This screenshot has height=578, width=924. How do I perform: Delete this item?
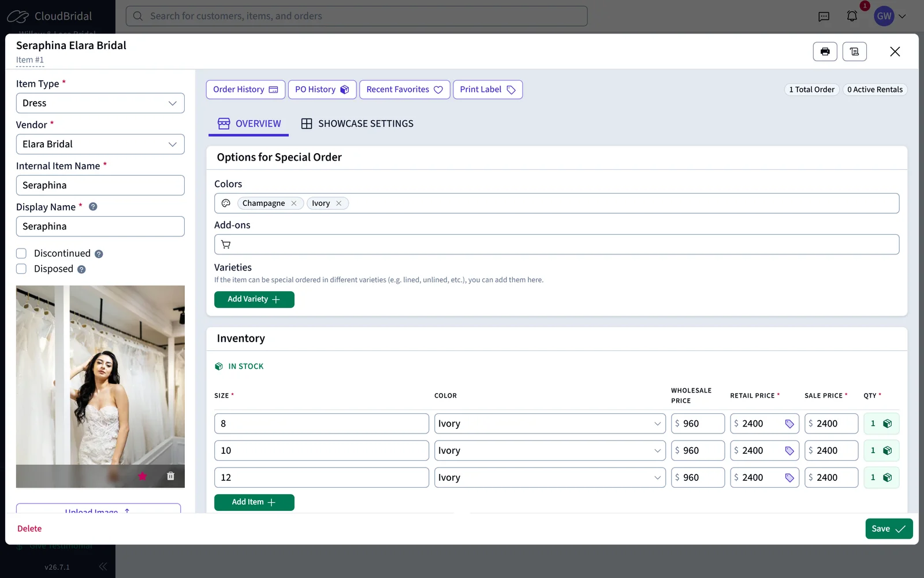click(29, 529)
